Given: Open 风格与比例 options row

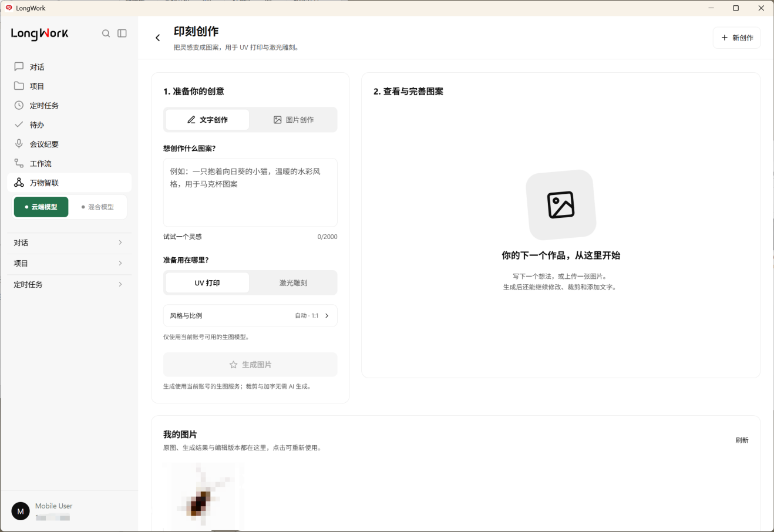Looking at the screenshot, I should (x=250, y=315).
